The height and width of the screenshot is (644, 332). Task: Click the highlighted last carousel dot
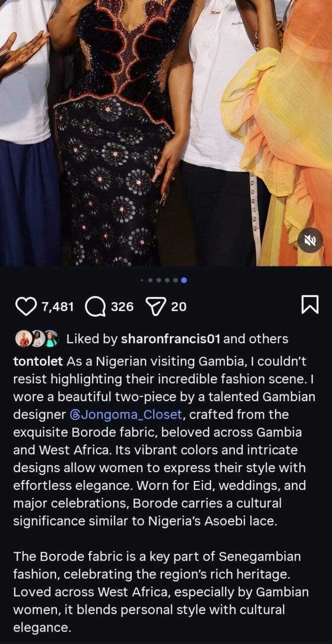(182, 280)
